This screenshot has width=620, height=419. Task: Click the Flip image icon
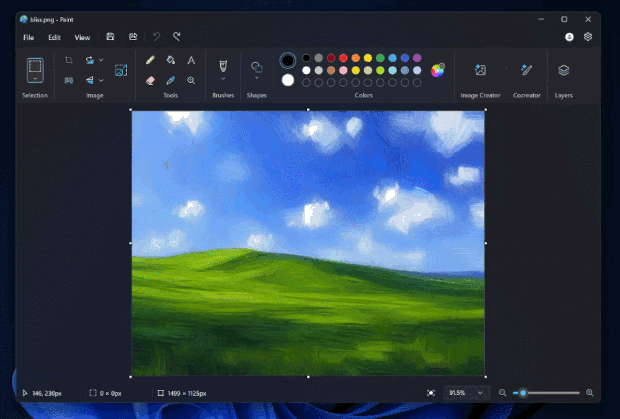tap(90, 80)
